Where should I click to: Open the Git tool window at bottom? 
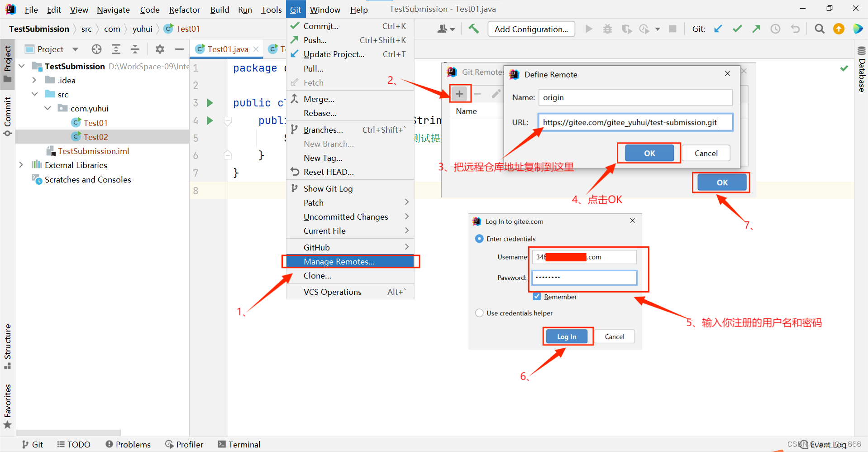pos(33,444)
